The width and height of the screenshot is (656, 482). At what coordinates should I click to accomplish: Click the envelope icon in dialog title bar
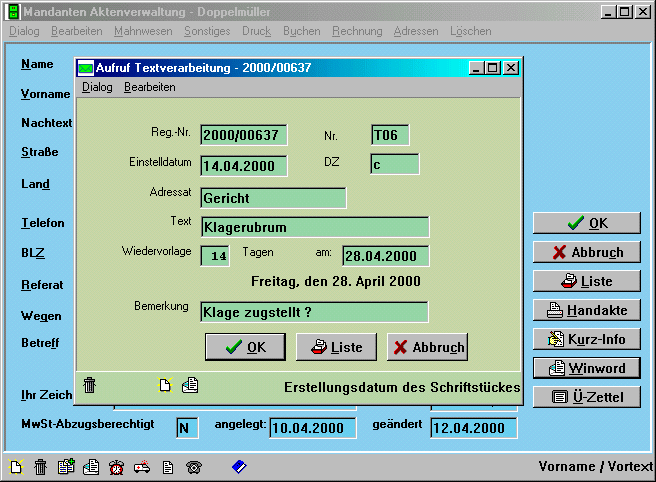[x=86, y=68]
